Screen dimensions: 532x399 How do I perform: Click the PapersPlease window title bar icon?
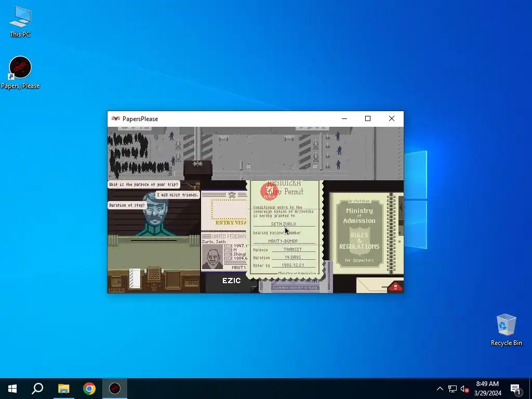(116, 119)
